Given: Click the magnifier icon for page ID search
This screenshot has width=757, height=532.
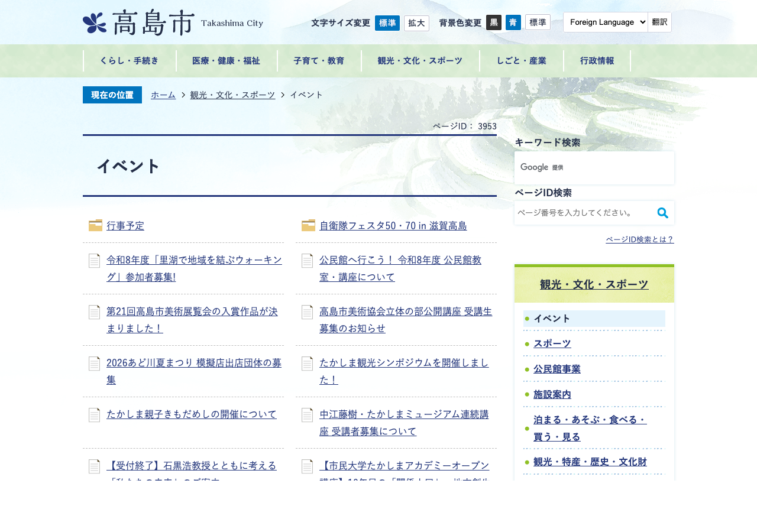Looking at the screenshot, I should 663,213.
